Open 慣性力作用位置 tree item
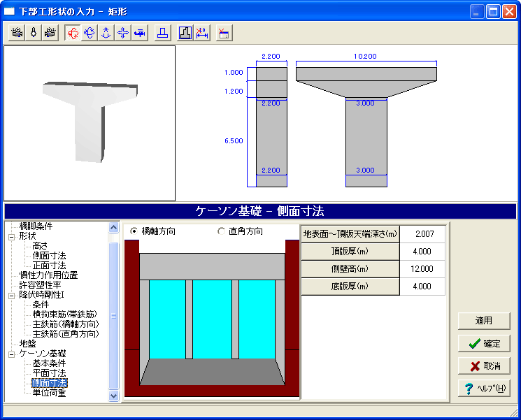Image resolution: width=521 pixels, height=420 pixels. pos(48,275)
